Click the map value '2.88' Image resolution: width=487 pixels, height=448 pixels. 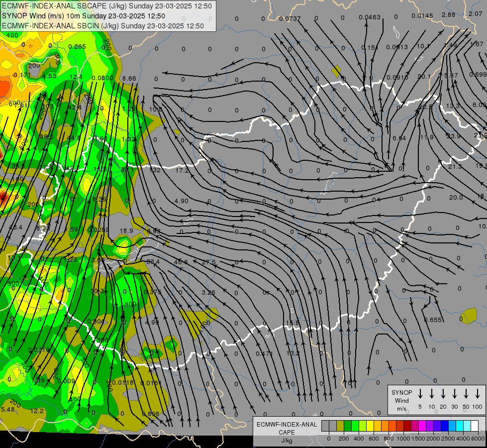[x=449, y=14]
